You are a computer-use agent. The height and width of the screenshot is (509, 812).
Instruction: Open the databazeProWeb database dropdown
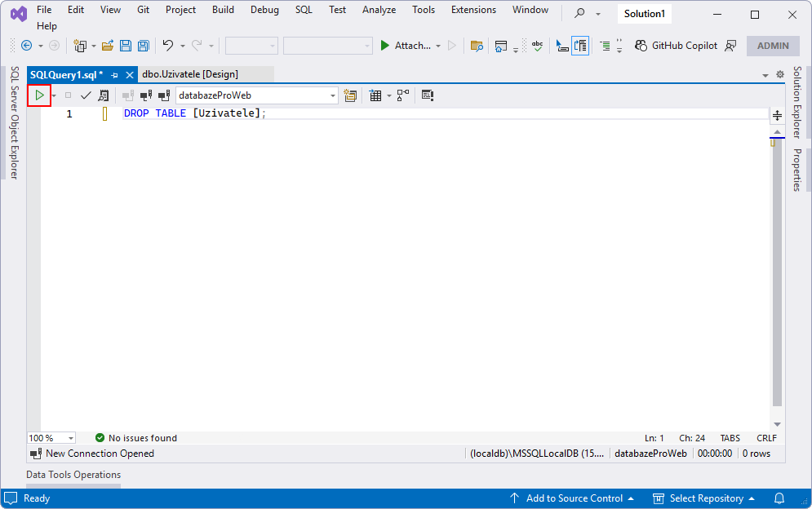(x=333, y=95)
